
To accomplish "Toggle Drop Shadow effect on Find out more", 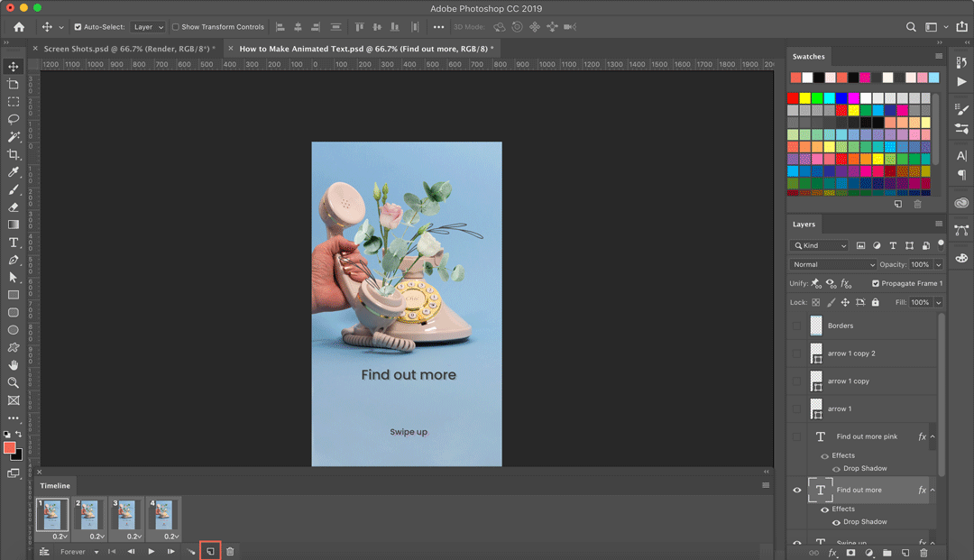I will click(x=836, y=522).
